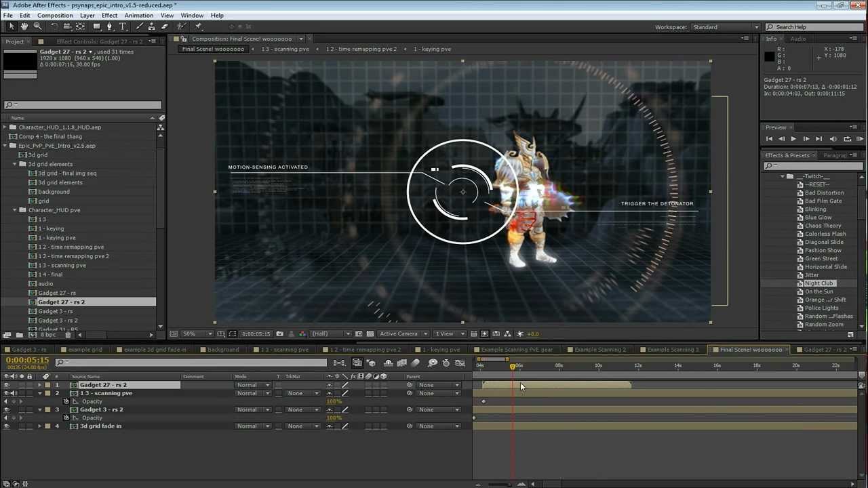
Task: Open the Effect Controls panel tab
Action: [x=99, y=41]
